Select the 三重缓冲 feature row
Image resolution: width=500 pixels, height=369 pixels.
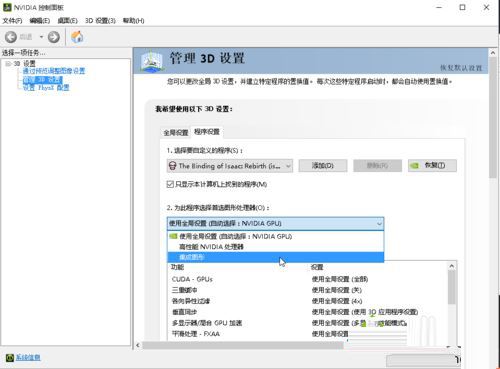307,290
